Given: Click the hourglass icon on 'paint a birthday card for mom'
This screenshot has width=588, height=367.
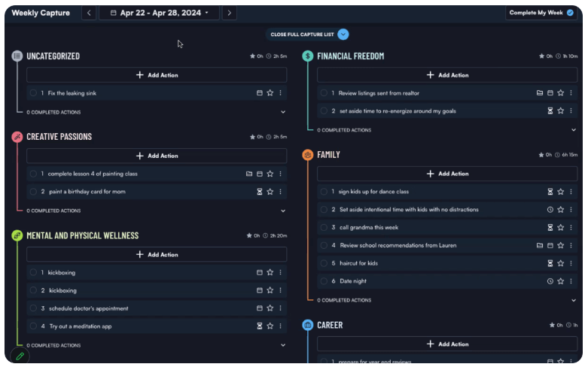Looking at the screenshot, I should coord(260,192).
